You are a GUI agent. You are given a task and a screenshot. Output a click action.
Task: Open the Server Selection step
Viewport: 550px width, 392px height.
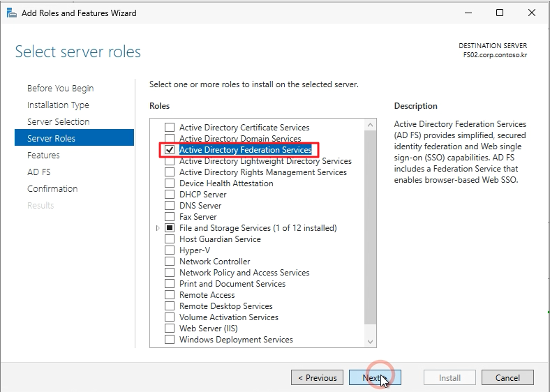[58, 121]
